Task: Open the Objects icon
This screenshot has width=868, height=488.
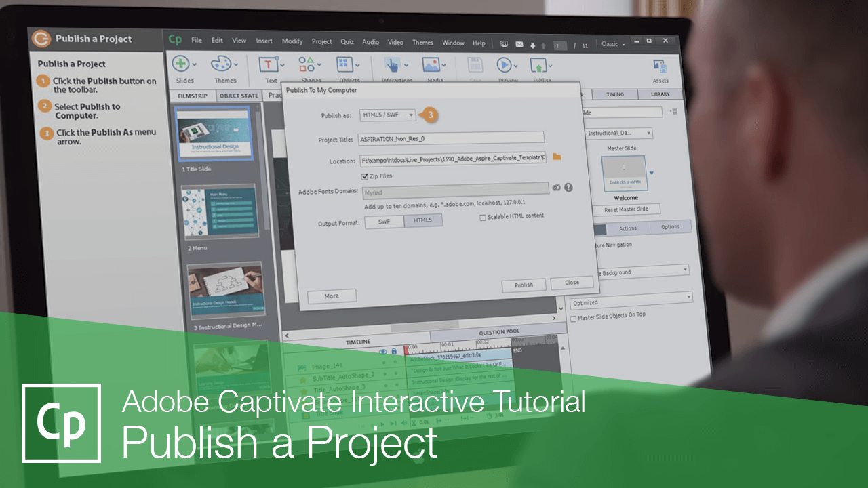Action: point(344,64)
